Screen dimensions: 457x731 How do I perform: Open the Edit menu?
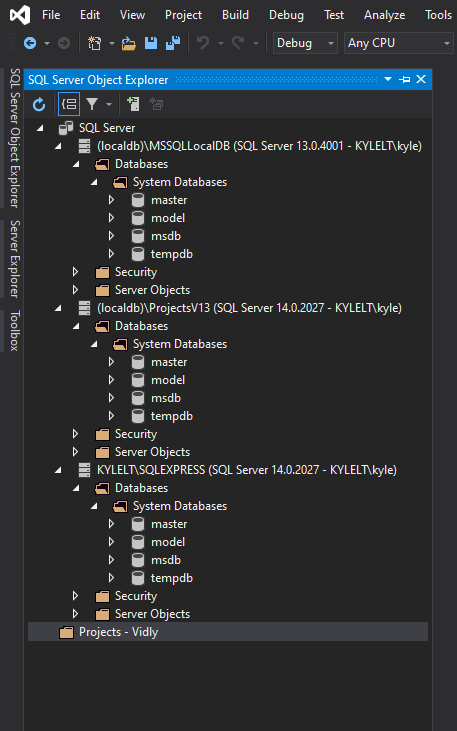pos(90,15)
